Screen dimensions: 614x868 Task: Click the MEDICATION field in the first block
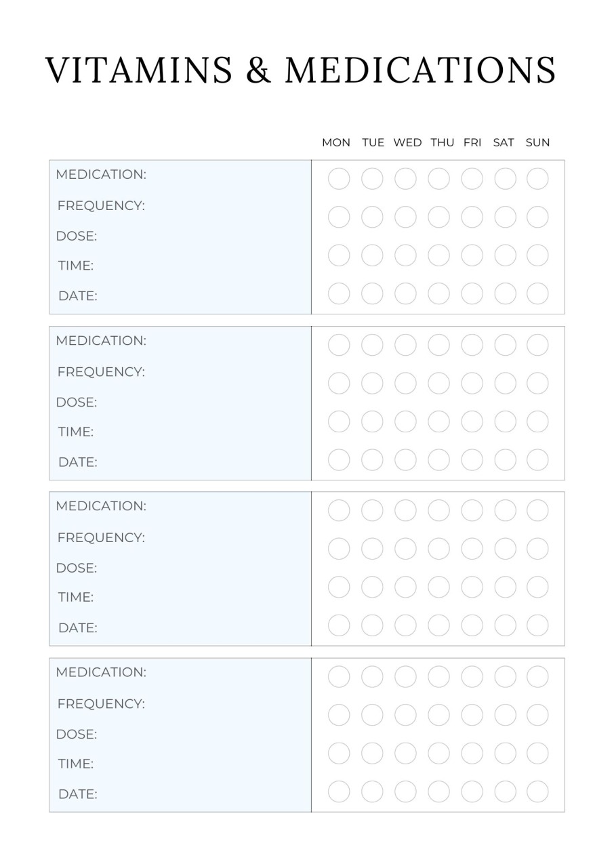pyautogui.click(x=180, y=174)
